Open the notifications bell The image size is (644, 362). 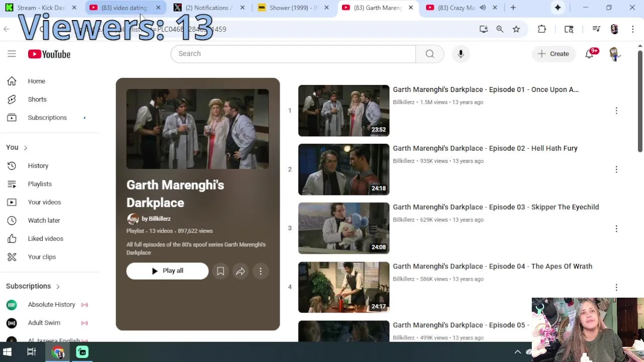(x=590, y=54)
